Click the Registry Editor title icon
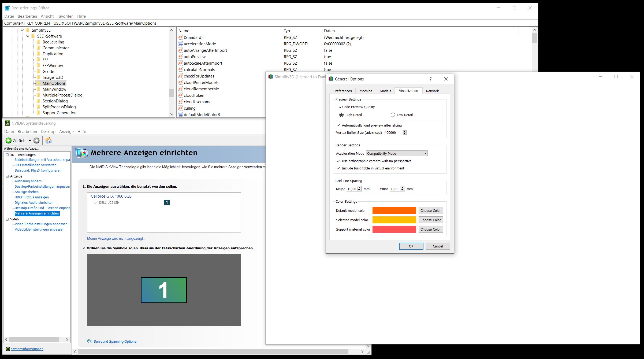 (7, 8)
